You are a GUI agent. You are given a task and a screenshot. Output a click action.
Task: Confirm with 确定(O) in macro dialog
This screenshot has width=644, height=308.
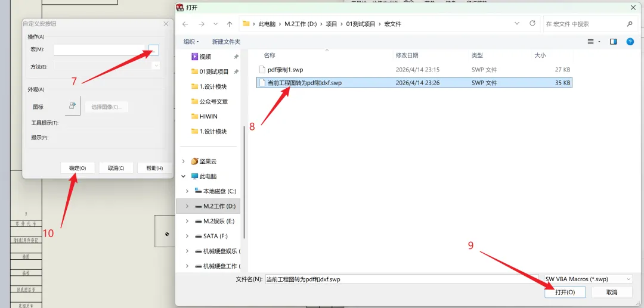pyautogui.click(x=78, y=168)
